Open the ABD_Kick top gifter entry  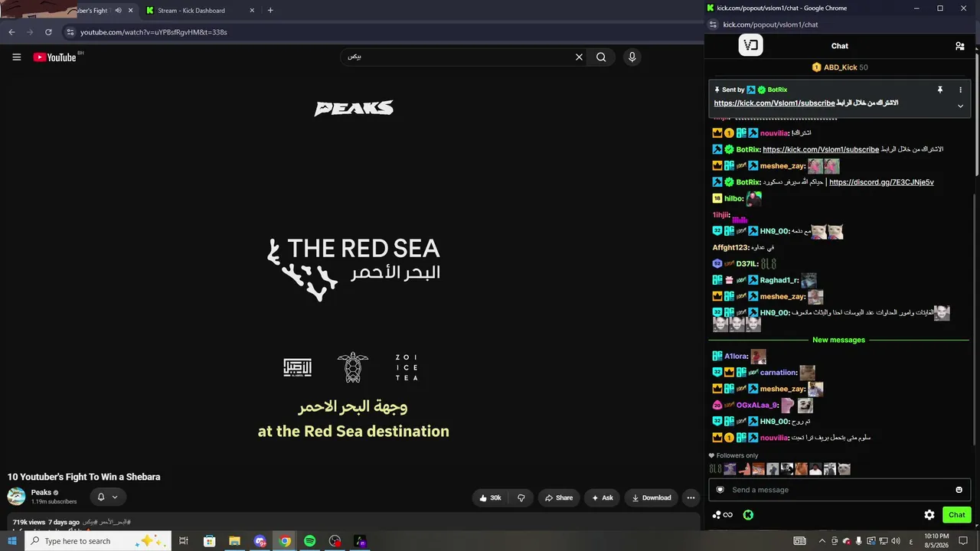click(x=840, y=67)
